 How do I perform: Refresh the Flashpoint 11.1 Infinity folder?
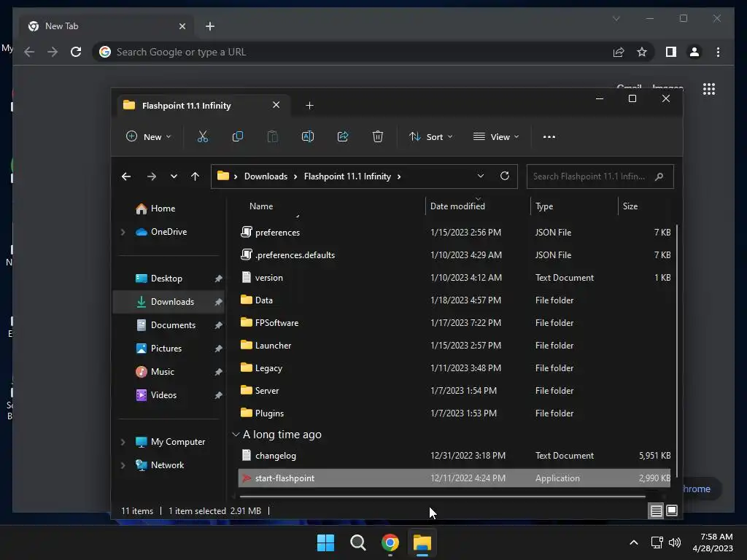point(505,176)
